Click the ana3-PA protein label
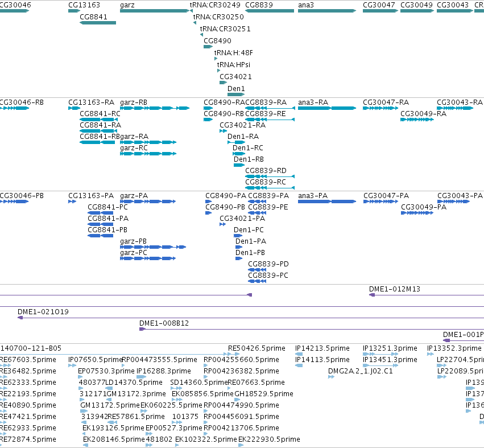484x448 pixels. coord(313,196)
